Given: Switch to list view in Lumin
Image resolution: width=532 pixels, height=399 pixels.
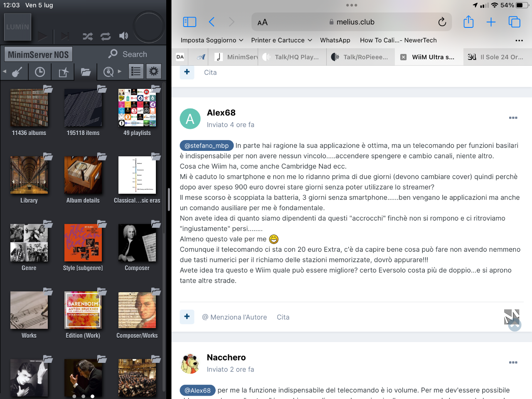Looking at the screenshot, I should click(x=136, y=71).
